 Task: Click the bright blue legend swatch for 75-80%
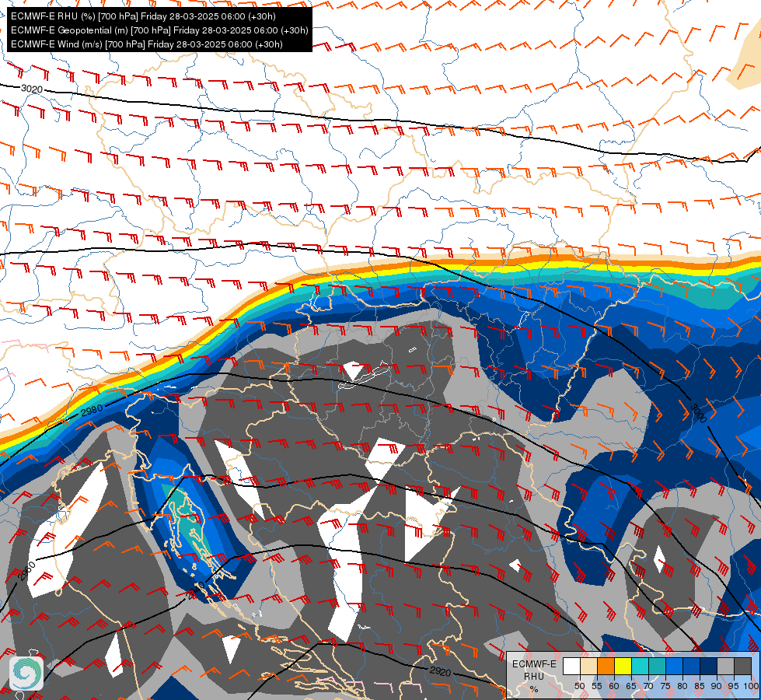[675, 667]
